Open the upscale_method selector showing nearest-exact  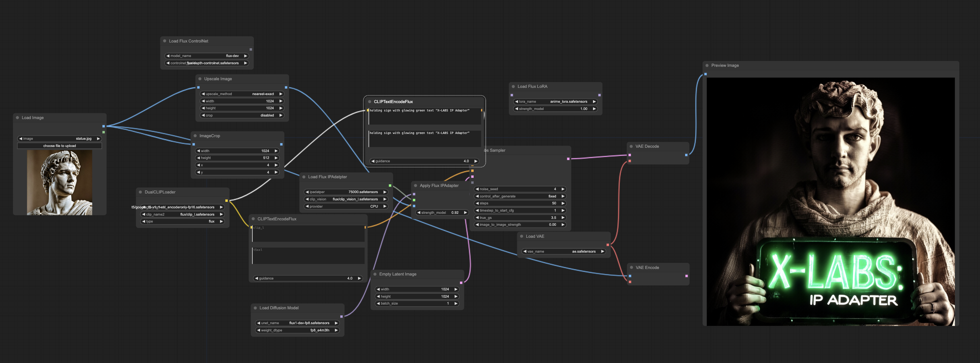(x=242, y=94)
